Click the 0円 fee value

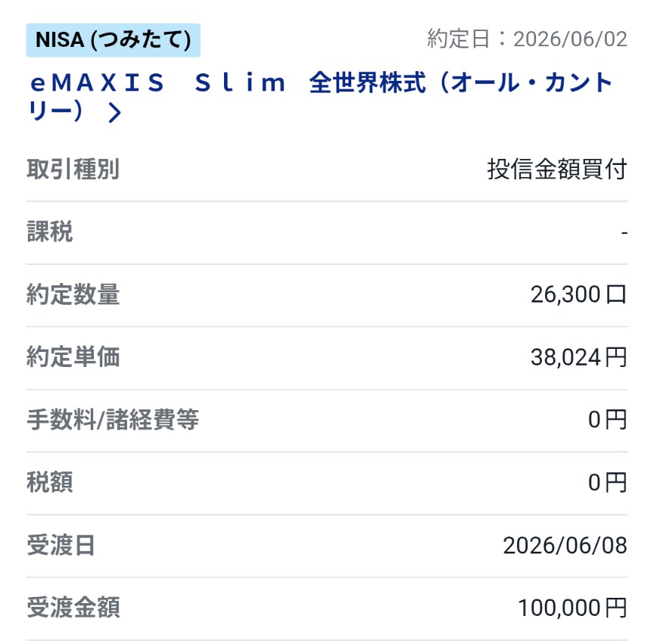608,419
